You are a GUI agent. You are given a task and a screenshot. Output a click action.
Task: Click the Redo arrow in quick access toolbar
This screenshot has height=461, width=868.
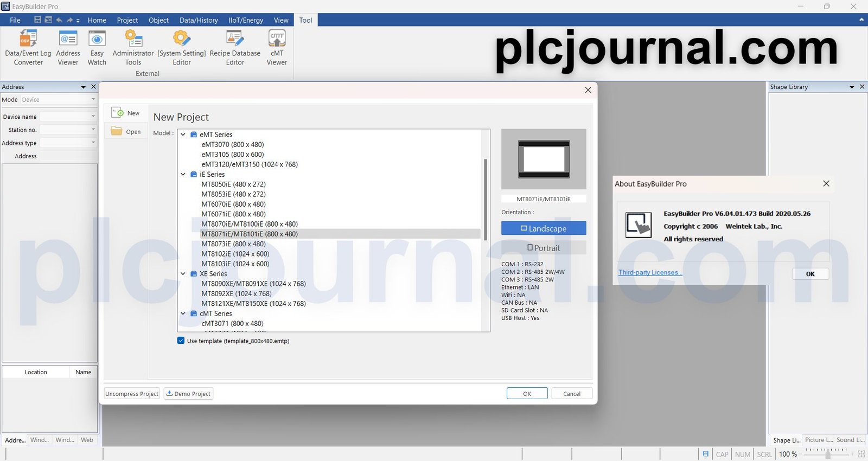tap(69, 20)
